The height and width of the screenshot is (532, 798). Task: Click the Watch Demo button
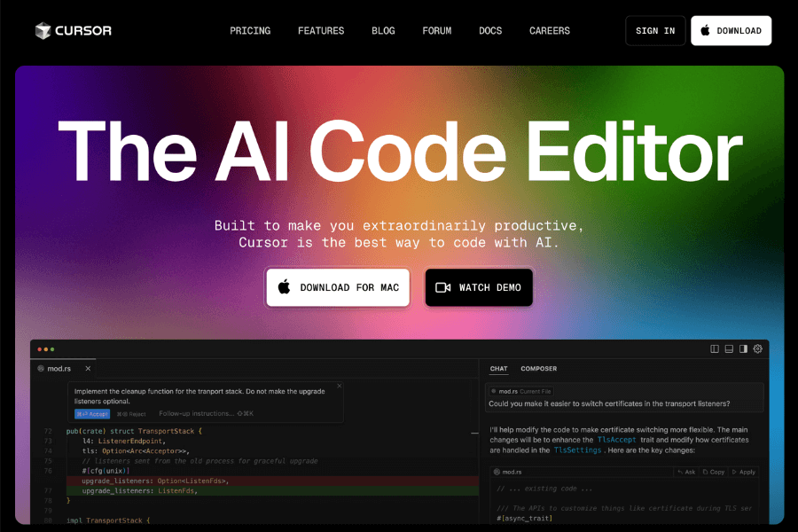coord(479,287)
